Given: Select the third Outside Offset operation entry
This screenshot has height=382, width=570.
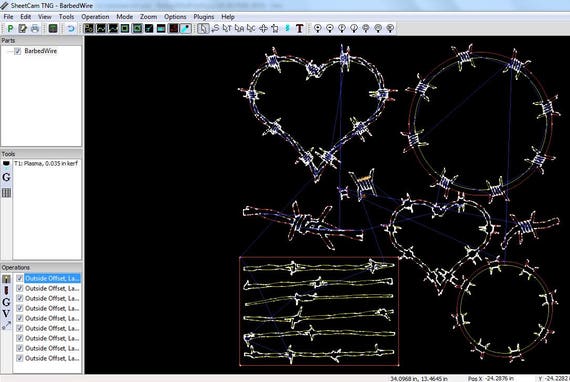Looking at the screenshot, I should (52, 298).
